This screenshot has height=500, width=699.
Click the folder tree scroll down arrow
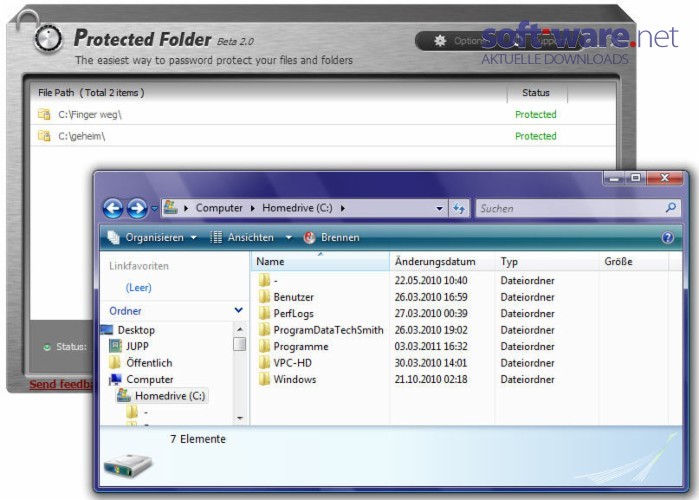click(240, 418)
